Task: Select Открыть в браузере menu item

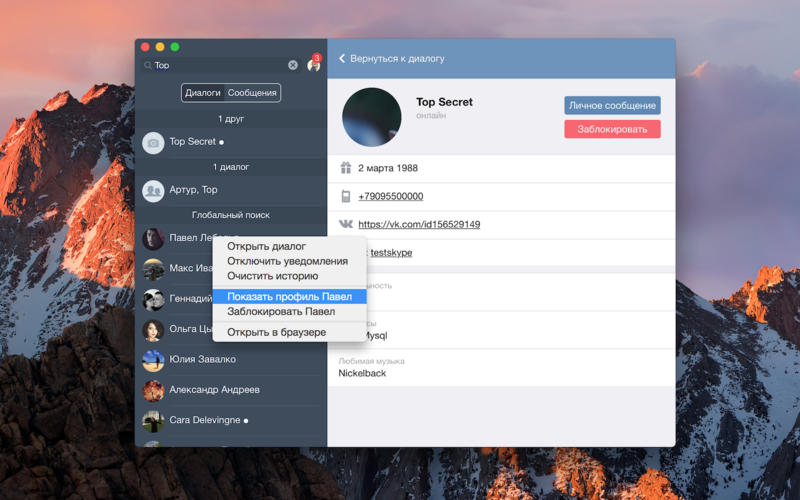Action: (x=289, y=332)
